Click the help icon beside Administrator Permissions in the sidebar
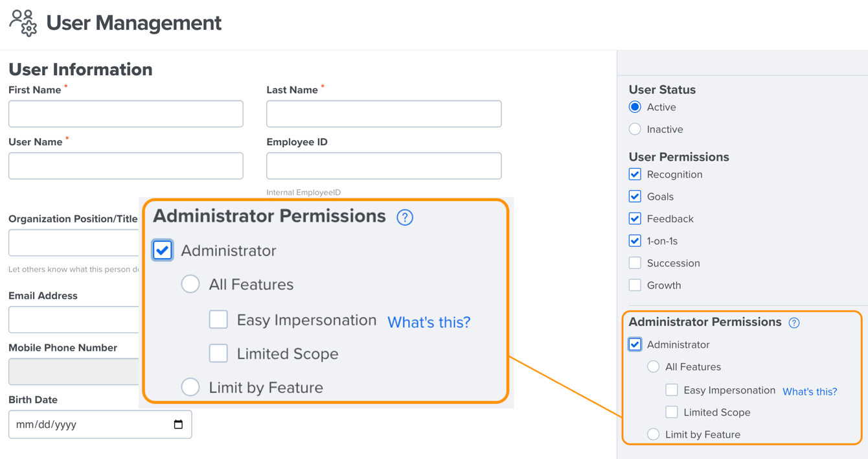Screen dimensions: 868x459 [x=794, y=323]
